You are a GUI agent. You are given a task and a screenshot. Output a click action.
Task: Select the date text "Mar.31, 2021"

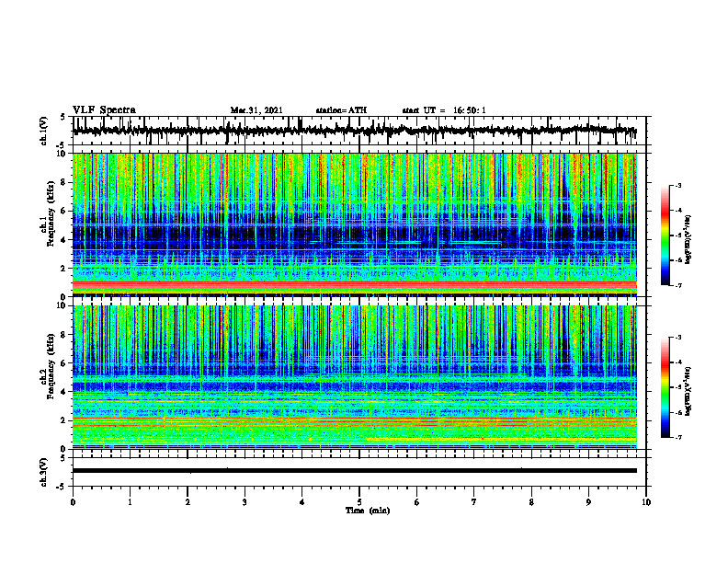pos(256,110)
